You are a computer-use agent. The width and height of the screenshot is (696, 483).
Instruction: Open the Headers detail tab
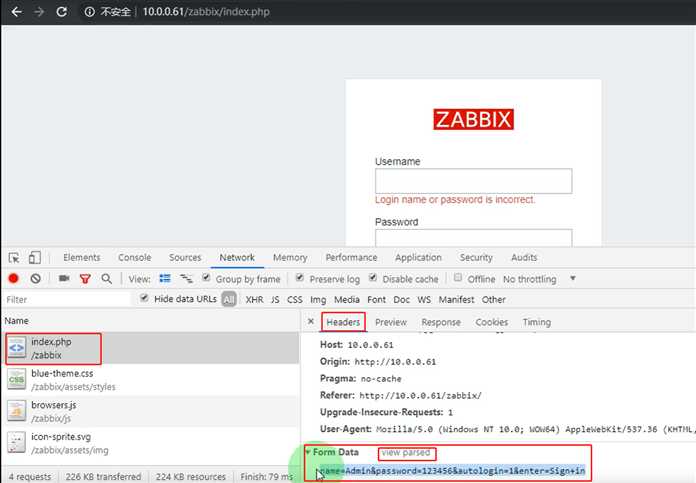[343, 322]
